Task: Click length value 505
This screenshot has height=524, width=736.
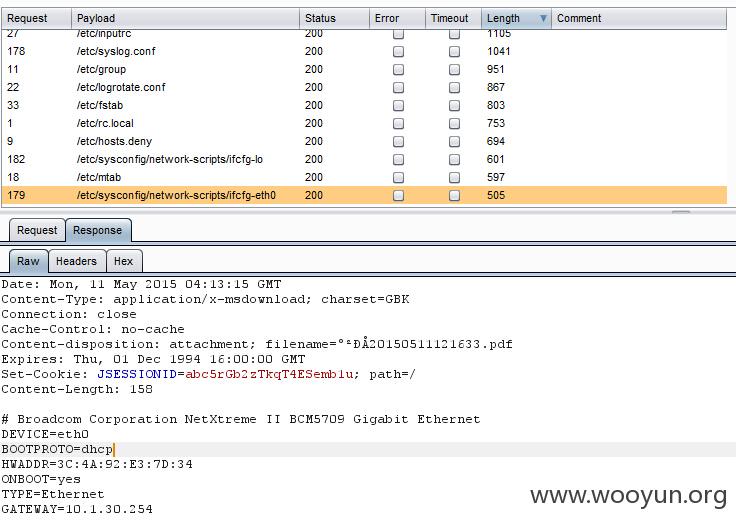Action: [496, 195]
